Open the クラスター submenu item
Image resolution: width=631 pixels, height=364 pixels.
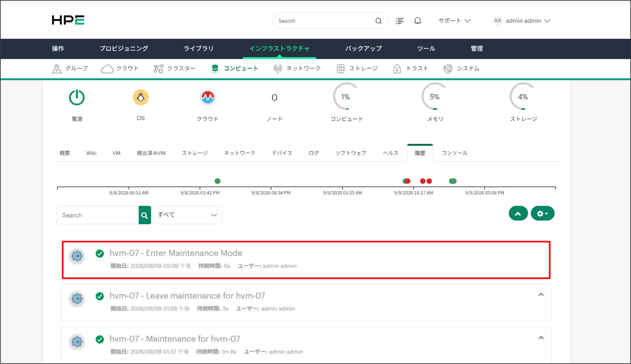(174, 69)
